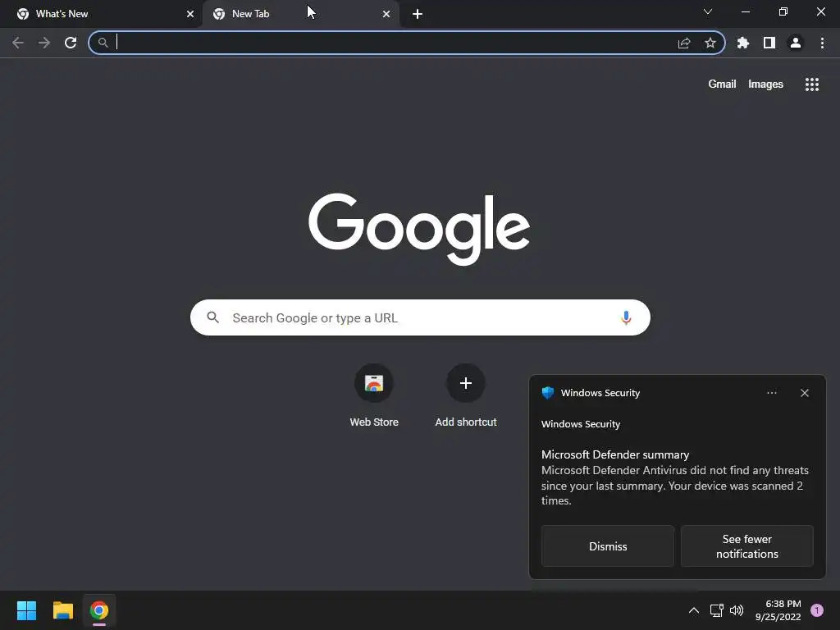Open the network status tray icon
This screenshot has width=840, height=630.
(x=716, y=610)
